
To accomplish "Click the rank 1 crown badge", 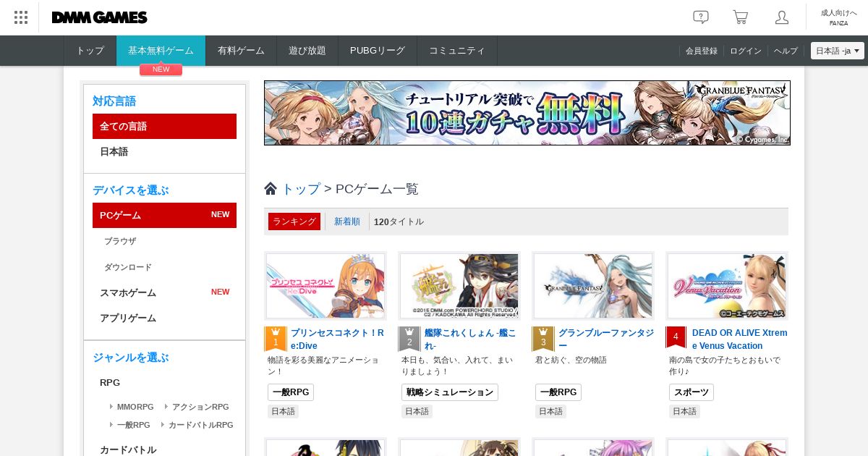I will click(x=276, y=338).
